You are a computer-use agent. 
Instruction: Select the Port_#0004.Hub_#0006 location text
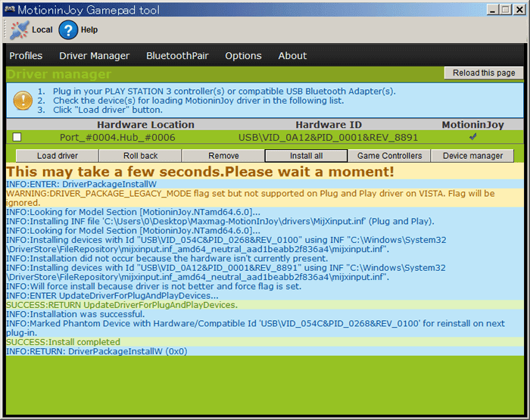[117, 138]
